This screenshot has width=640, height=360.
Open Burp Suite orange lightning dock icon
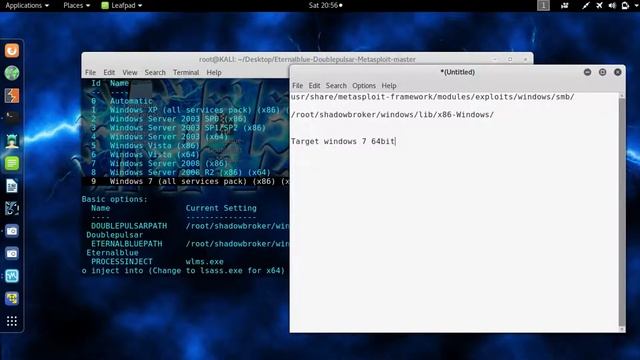[12, 96]
